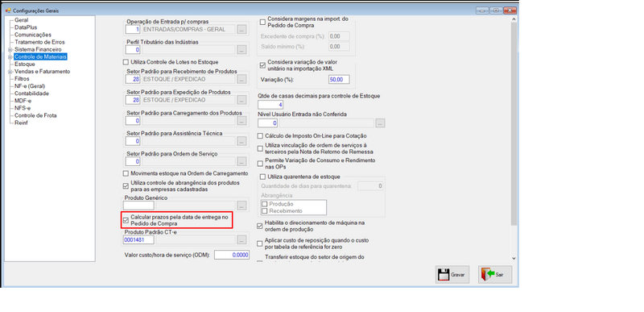Click the vertical scrollbar down arrow
The width and height of the screenshot is (644, 312).
click(x=514, y=258)
